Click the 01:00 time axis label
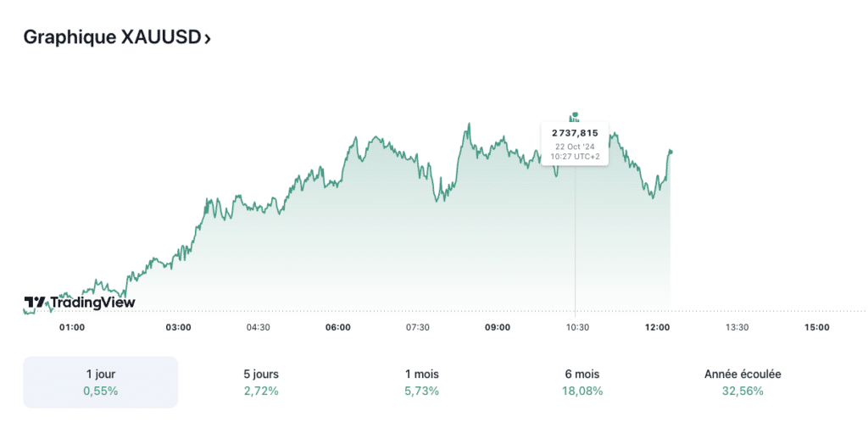 point(72,327)
